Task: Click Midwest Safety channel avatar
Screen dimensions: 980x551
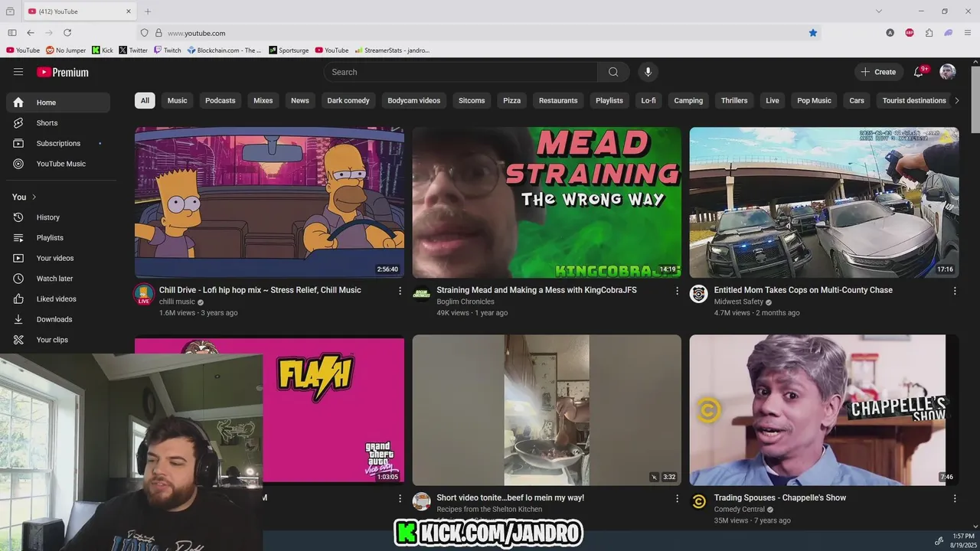Action: pyautogui.click(x=698, y=294)
